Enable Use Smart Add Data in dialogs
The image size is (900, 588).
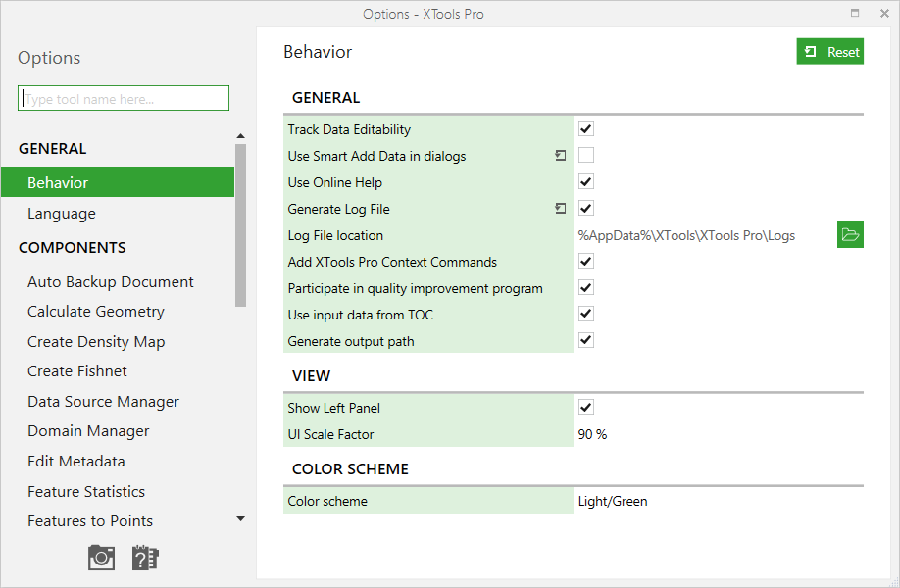[586, 156]
